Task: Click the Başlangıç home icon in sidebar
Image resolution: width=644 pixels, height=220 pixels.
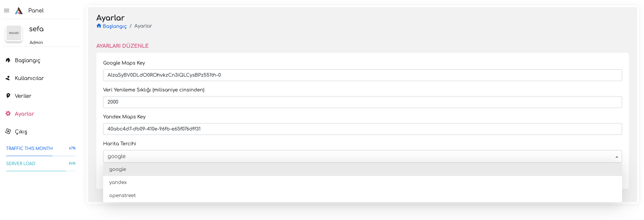Action: [8, 60]
